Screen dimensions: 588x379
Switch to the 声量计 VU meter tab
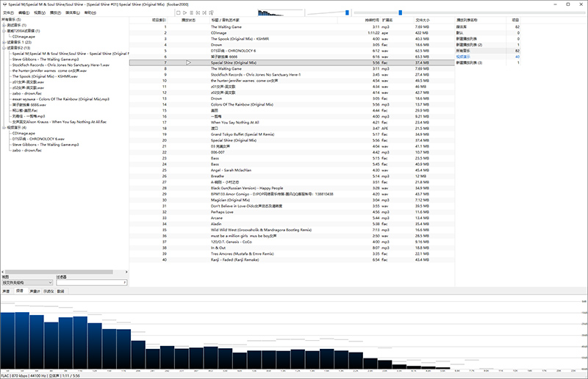(x=35, y=291)
